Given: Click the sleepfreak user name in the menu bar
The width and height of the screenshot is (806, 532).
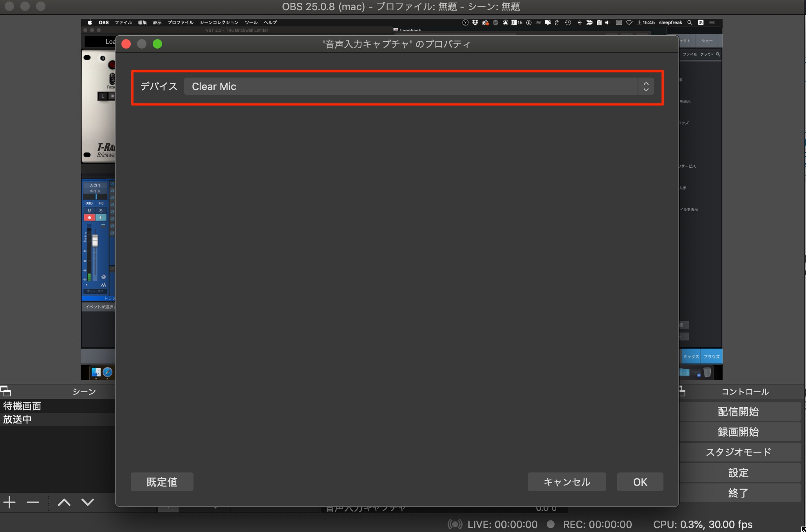Looking at the screenshot, I should click(x=670, y=22).
